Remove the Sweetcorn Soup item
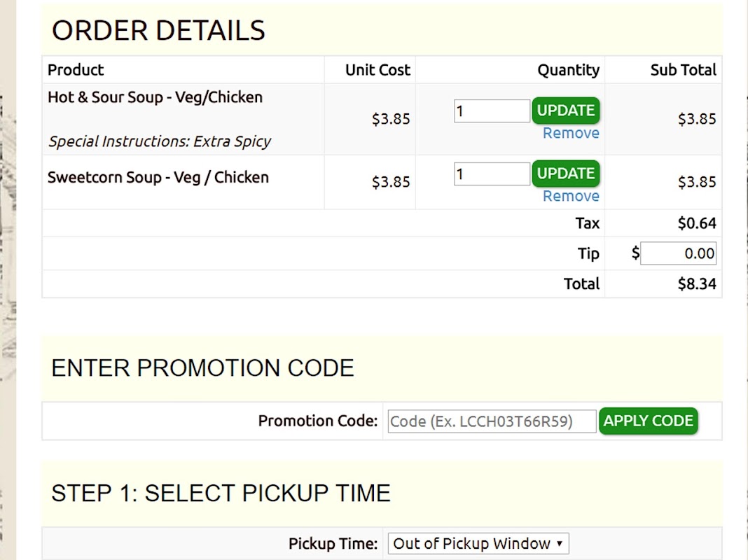 [x=571, y=196]
